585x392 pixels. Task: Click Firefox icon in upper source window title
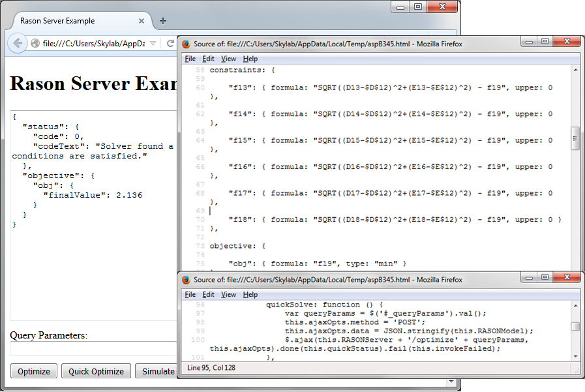pyautogui.click(x=186, y=44)
